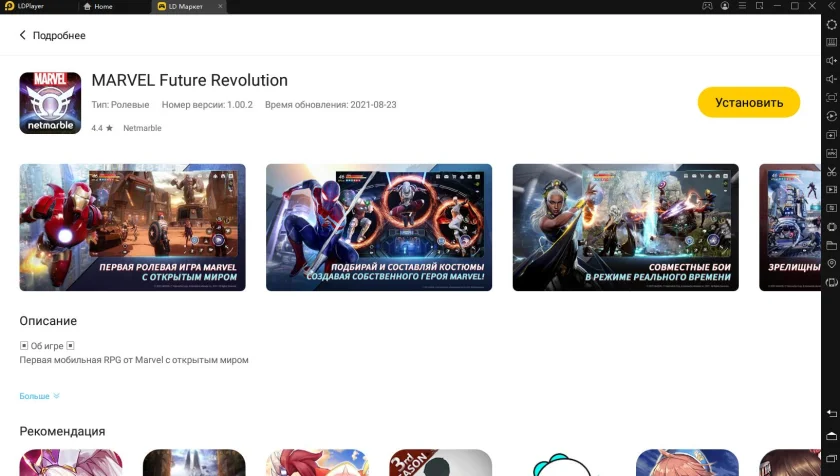This screenshot has width=840, height=476.
Task: Open the Storm co-op battles screenshot
Action: point(625,228)
